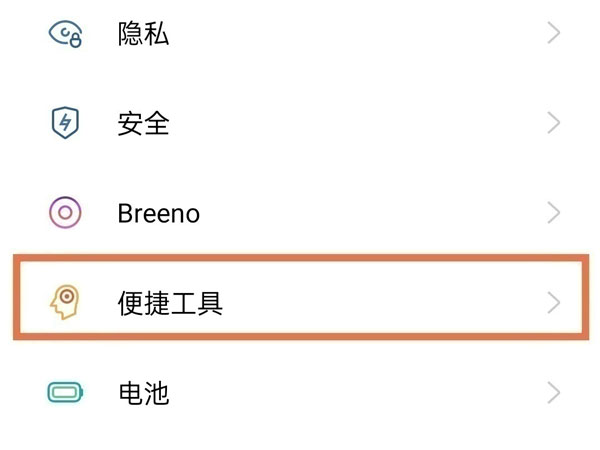Open the 隐私 text label
Image resolution: width=600 pixels, height=450 pixels.
(x=143, y=34)
